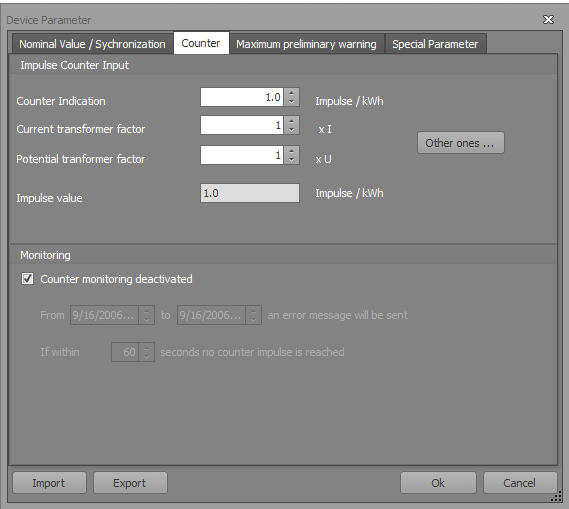The width and height of the screenshot is (569, 509).
Task: Increase Potential tranformer factor spinner
Action: click(x=291, y=151)
